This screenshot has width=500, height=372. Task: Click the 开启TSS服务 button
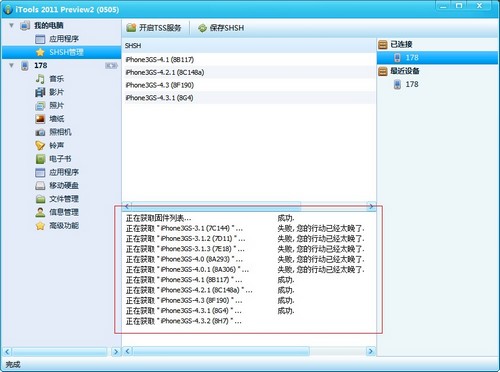point(154,28)
